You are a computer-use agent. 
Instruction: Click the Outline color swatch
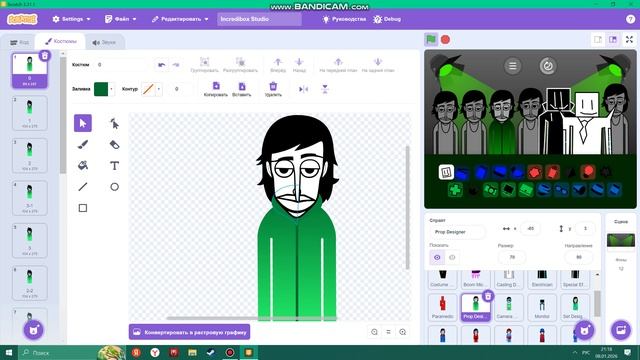(x=148, y=89)
